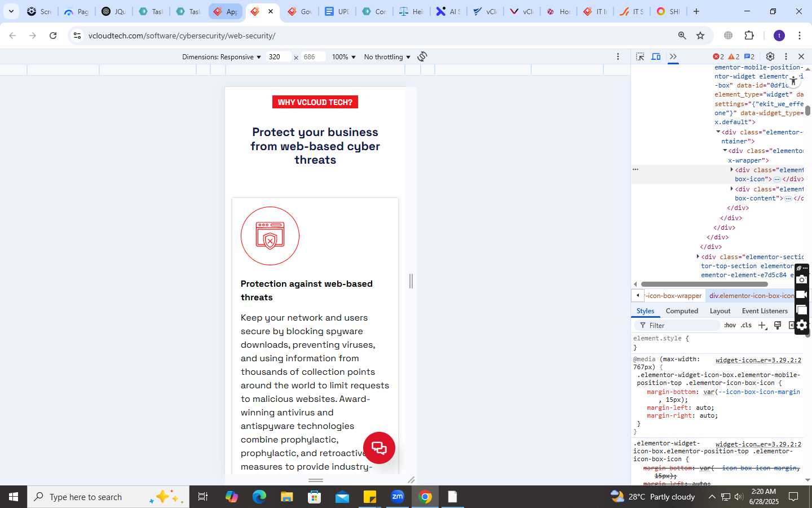Image resolution: width=812 pixels, height=508 pixels.
Task: Take a screenshot with the camera overlay icon
Action: click(802, 280)
